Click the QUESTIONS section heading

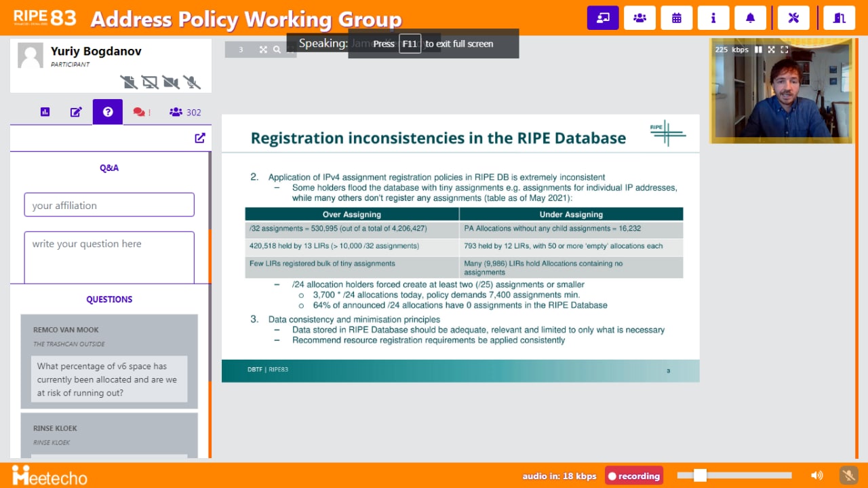(x=109, y=299)
